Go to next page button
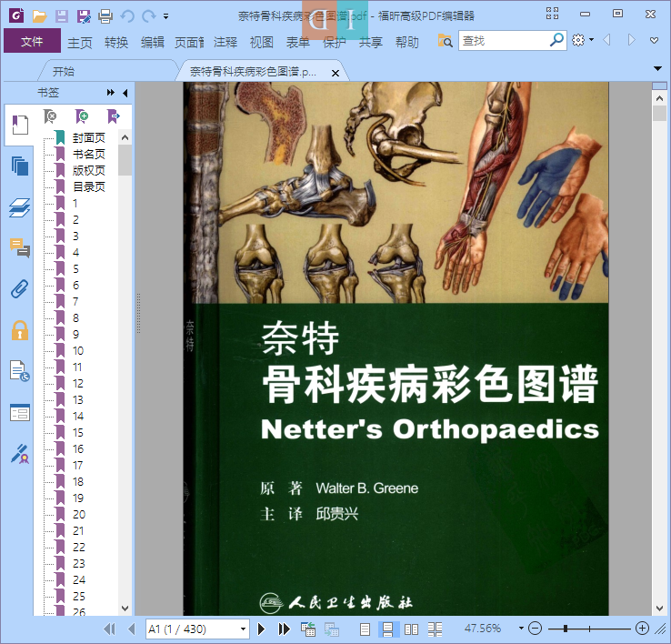Image resolution: width=671 pixels, height=644 pixels. point(261,629)
